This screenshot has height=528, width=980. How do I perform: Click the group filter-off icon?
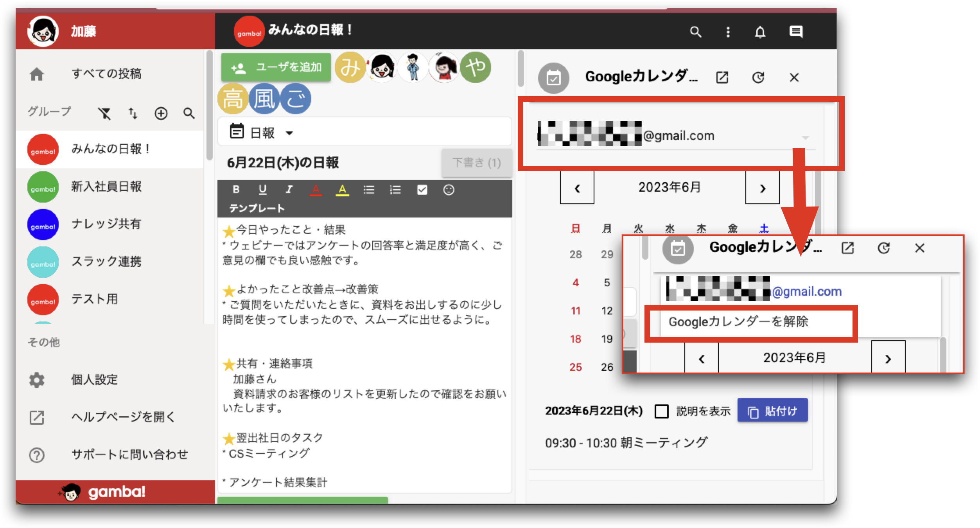[x=104, y=113]
